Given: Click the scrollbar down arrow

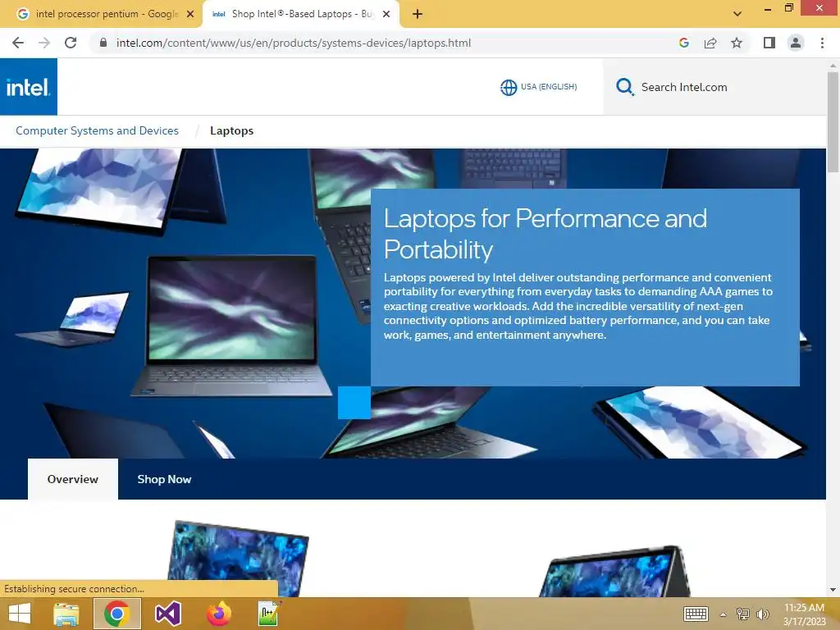Looking at the screenshot, I should tap(833, 590).
